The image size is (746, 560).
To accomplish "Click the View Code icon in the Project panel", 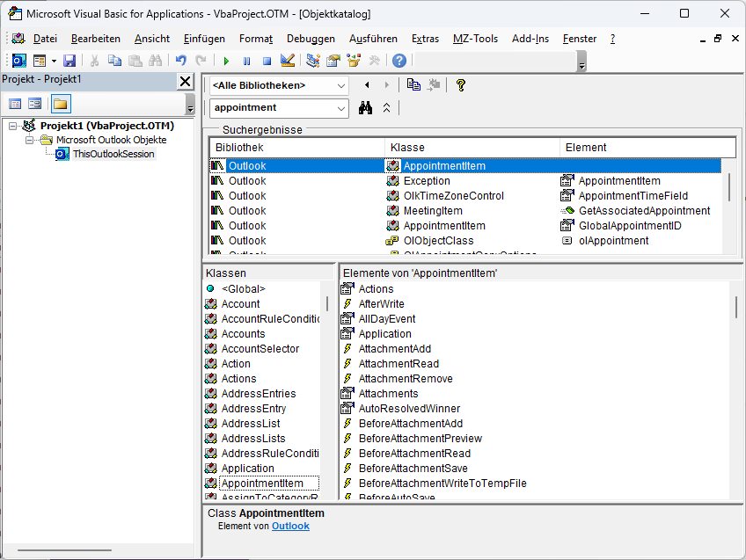I will [15, 104].
